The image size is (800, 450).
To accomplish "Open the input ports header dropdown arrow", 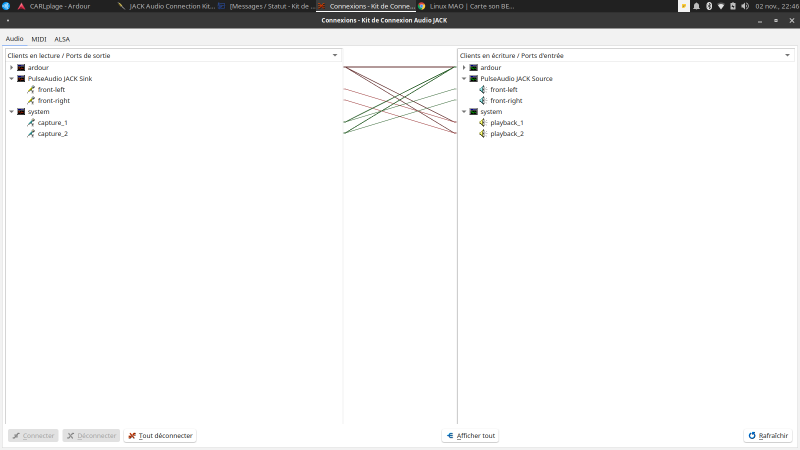I will [x=787, y=55].
